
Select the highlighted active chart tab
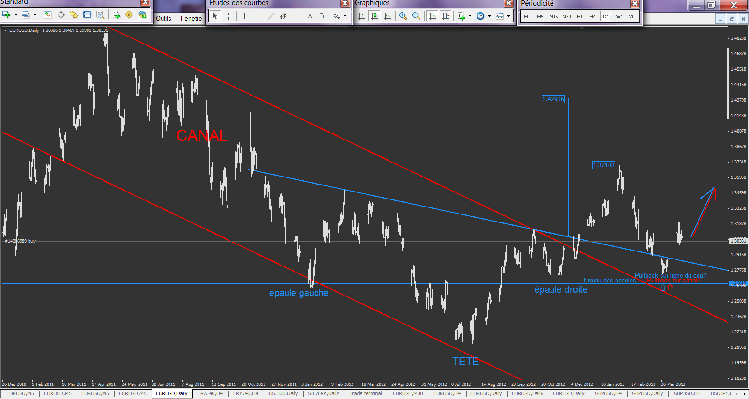[172, 393]
